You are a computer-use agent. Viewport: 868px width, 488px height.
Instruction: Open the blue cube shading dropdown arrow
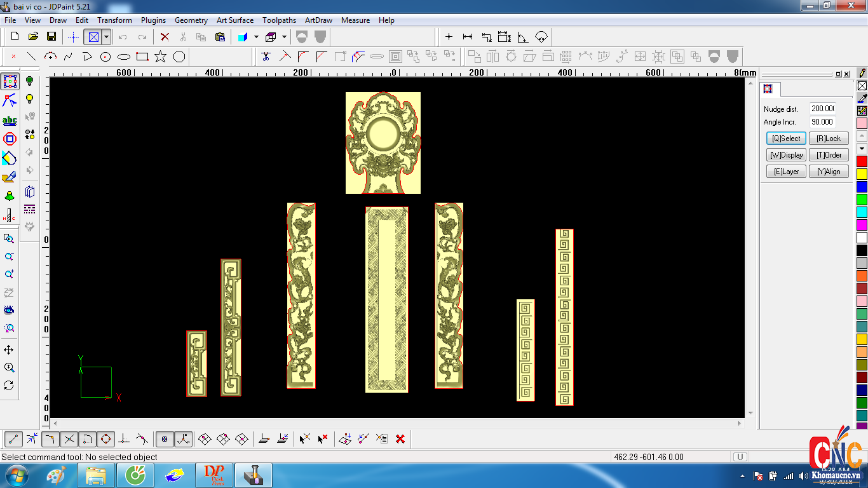point(256,37)
